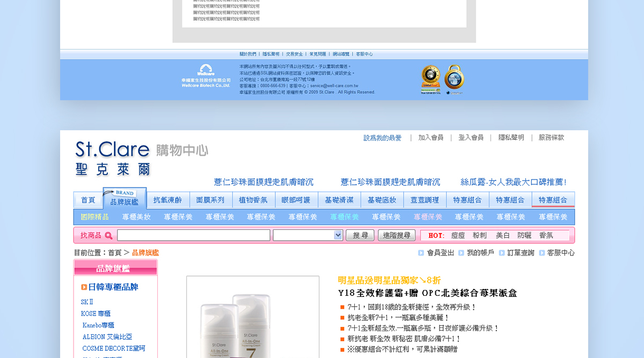Go to the 眼部呵護 tab
This screenshot has height=358, width=644.
coord(296,200)
